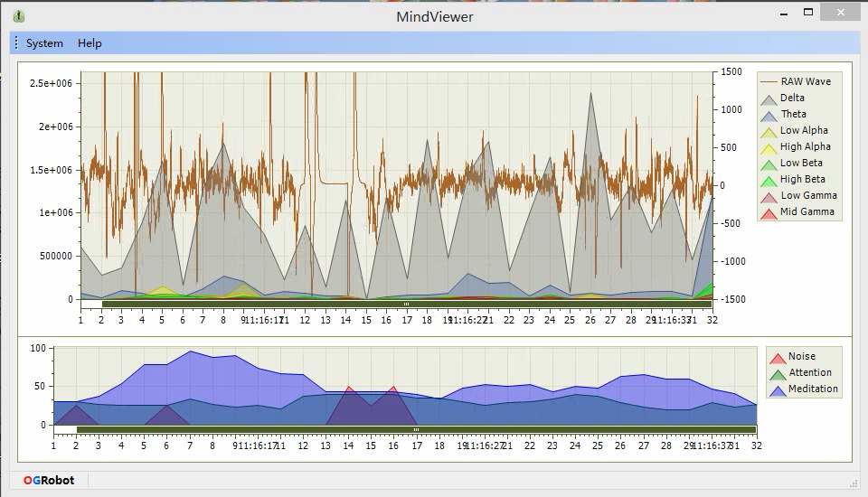Click the Noise peak at point 16
Viewport: 868px width, 497px height.
point(393,388)
